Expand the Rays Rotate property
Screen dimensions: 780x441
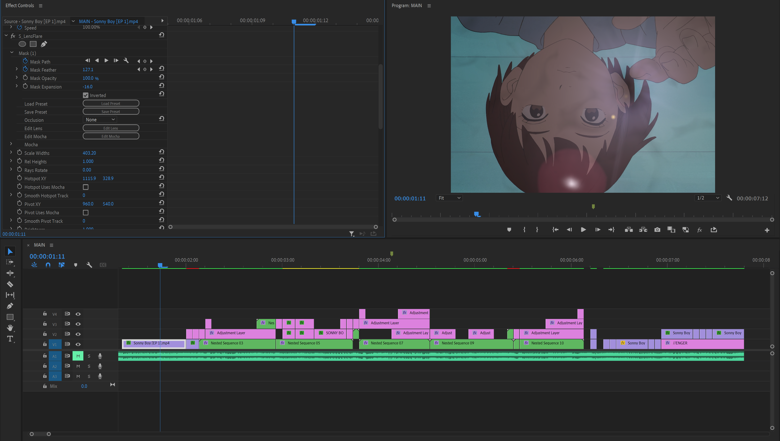pos(11,170)
